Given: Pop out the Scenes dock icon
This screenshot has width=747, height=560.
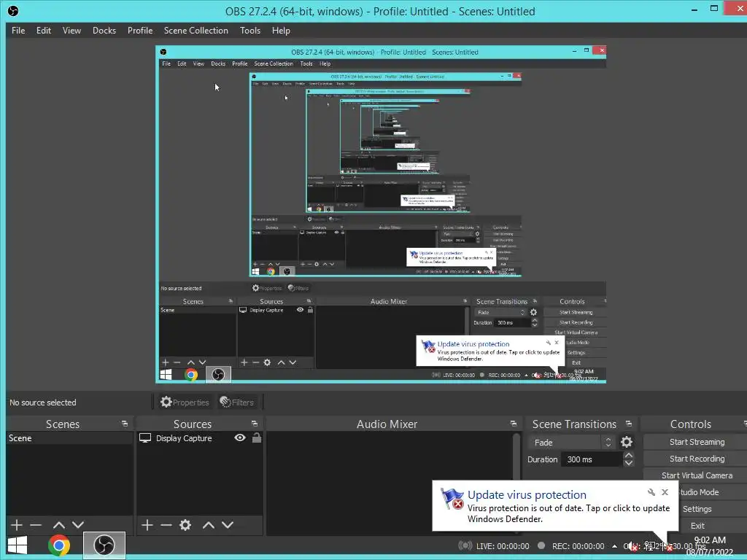Looking at the screenshot, I should (125, 424).
